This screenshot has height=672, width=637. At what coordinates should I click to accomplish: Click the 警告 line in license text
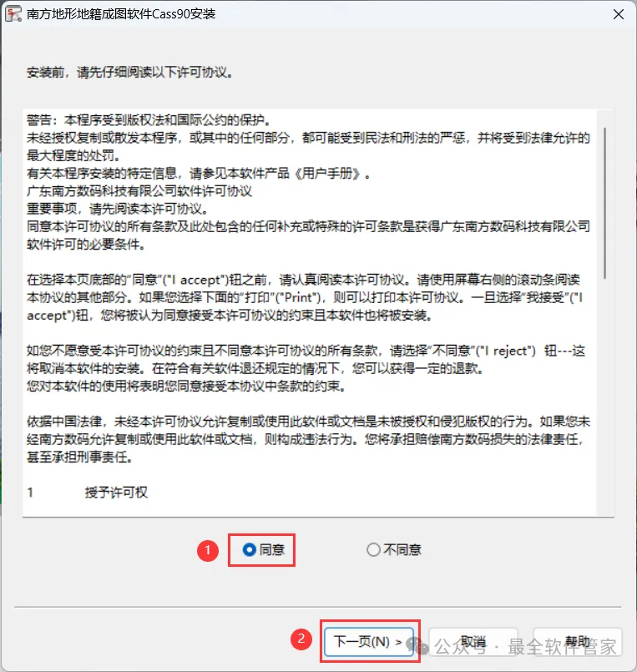pyautogui.click(x=149, y=120)
